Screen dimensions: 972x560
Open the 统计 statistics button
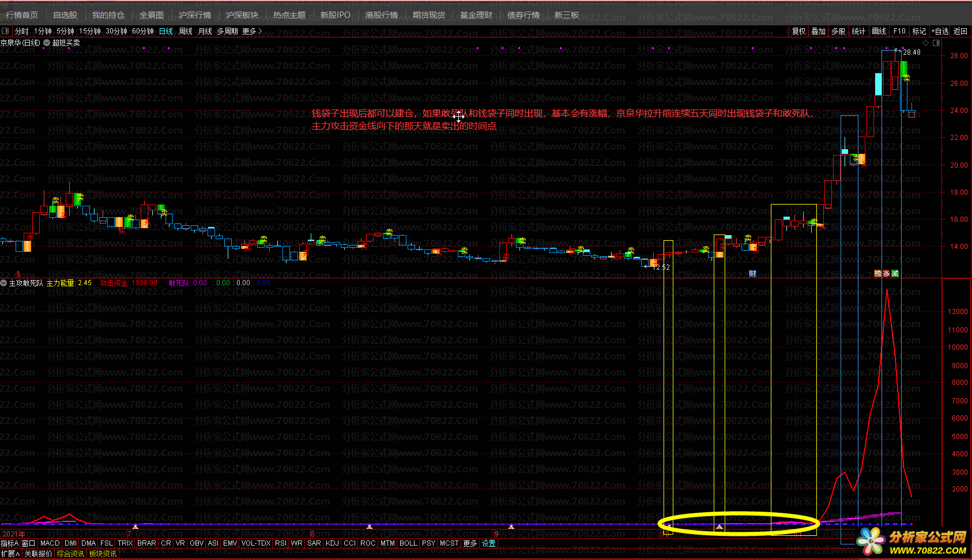click(x=858, y=31)
